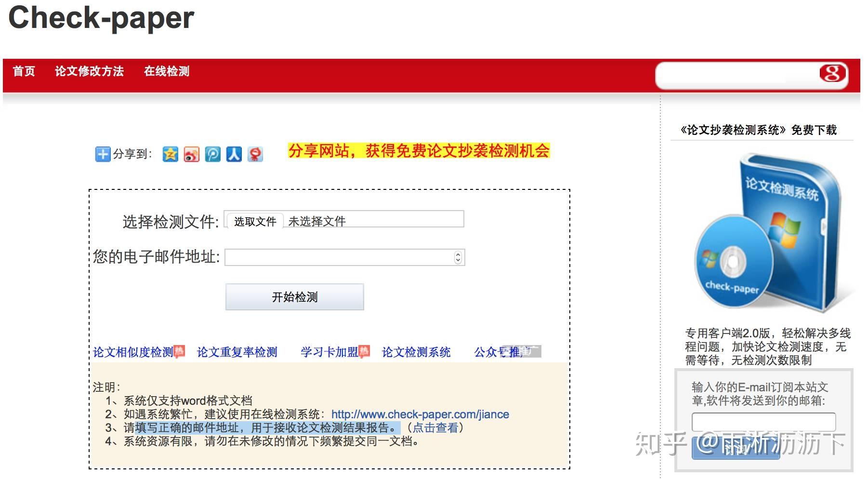
Task: Click the stepper arrows in email field
Action: point(458,257)
